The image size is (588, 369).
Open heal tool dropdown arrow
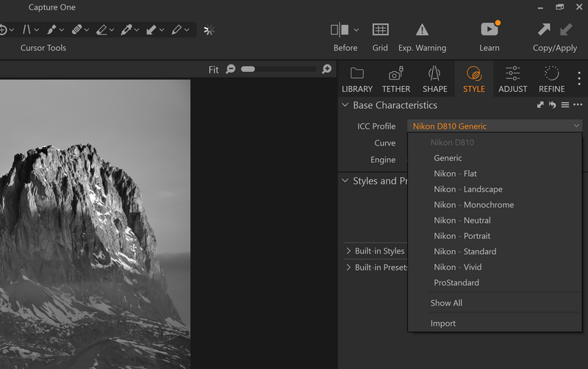tap(87, 30)
